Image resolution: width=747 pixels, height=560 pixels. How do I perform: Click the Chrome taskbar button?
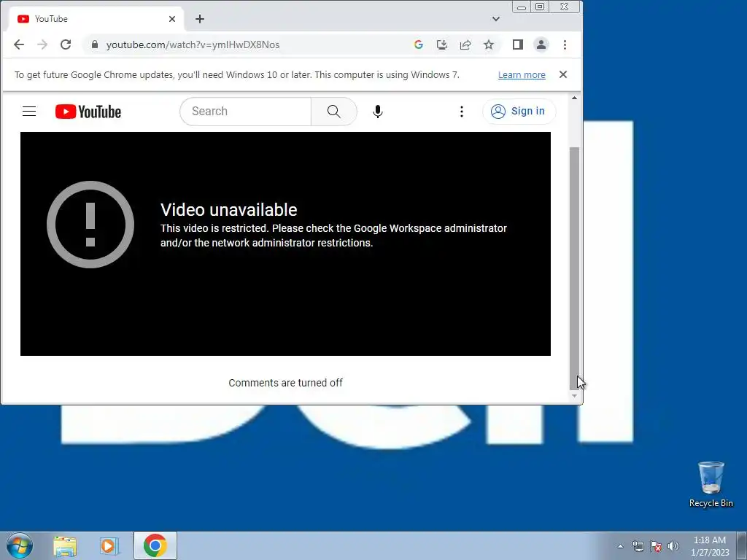point(155,545)
